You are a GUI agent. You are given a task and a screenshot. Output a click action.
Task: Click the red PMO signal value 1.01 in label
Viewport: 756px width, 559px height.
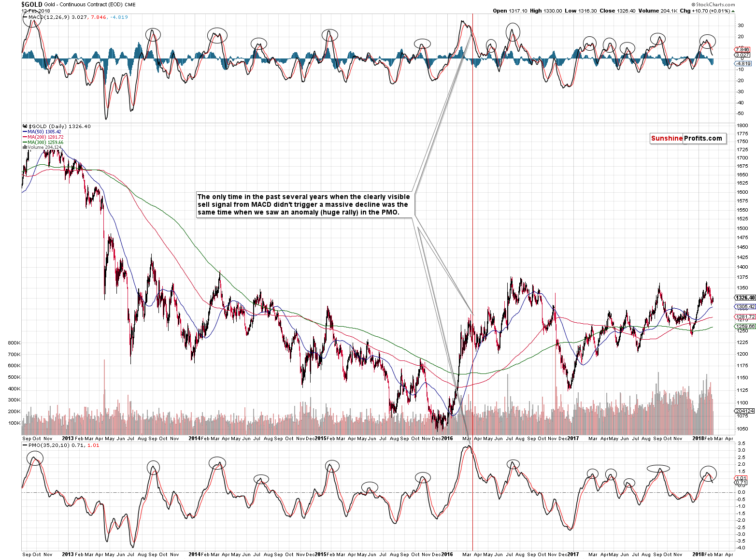point(93,445)
